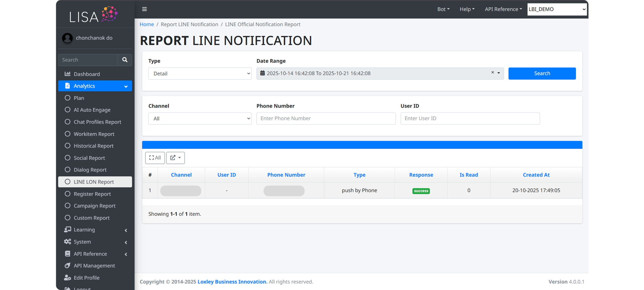Expand the System sidebar section
Image resolution: width=644 pixels, height=290 pixels.
click(95, 242)
